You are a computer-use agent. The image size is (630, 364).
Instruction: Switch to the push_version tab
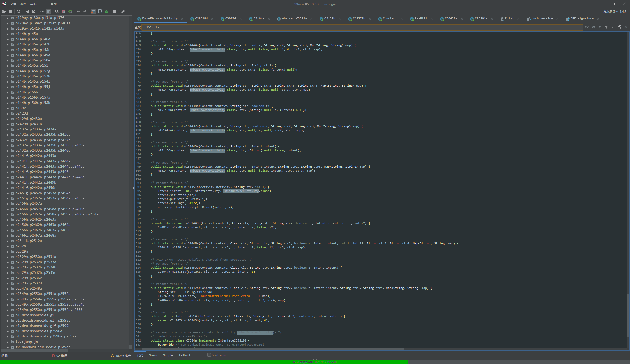(542, 18)
